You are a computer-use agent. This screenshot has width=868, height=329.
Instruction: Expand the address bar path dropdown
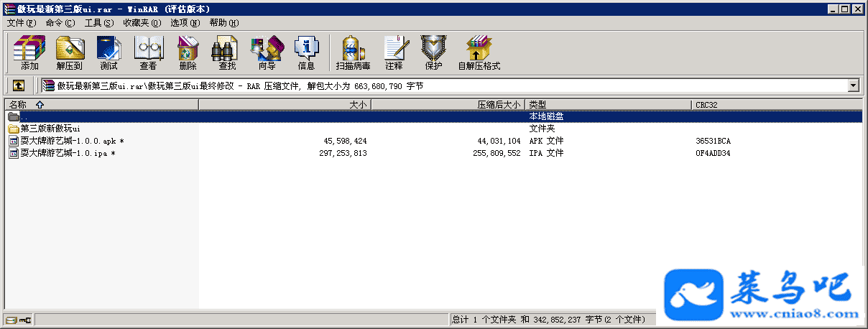[854, 86]
